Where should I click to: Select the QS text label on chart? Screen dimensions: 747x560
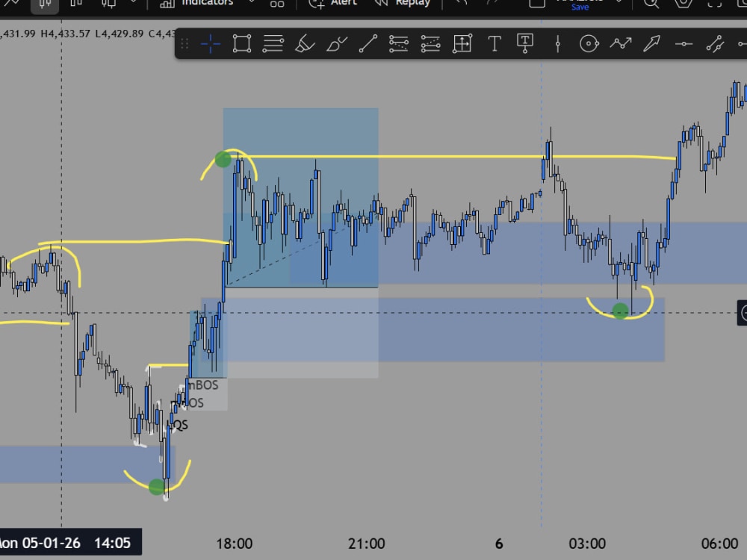pyautogui.click(x=179, y=425)
